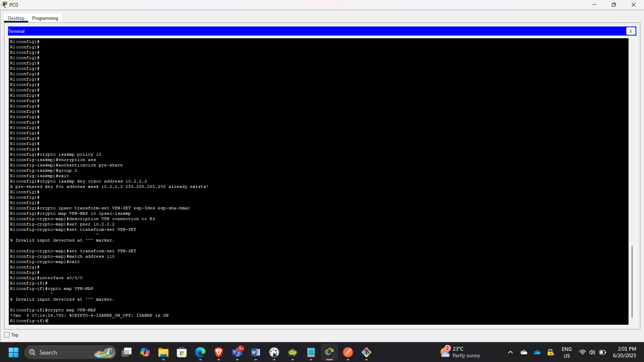Enable the Top checkbox
The image size is (644, 362).
(x=7, y=335)
